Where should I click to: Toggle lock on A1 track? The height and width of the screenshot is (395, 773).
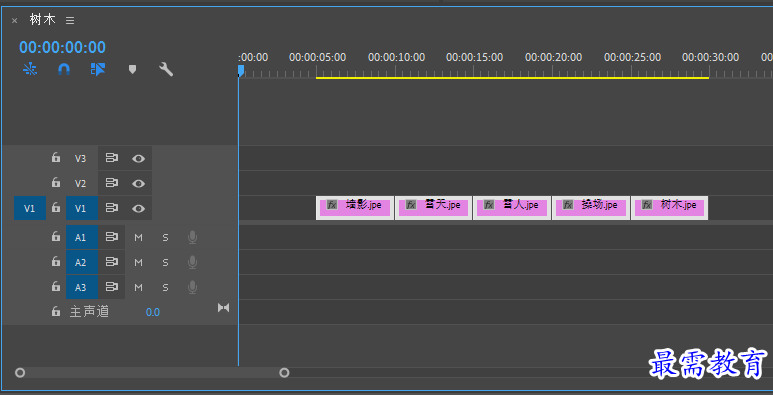56,237
